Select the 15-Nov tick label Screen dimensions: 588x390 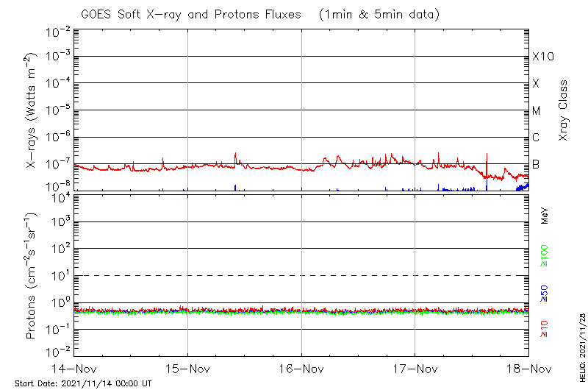(188, 368)
